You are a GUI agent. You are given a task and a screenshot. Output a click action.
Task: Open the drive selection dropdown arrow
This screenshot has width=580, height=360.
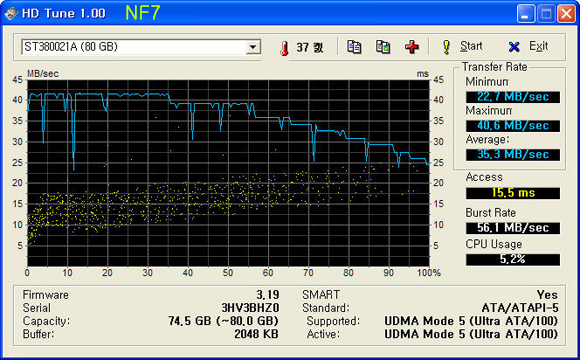click(253, 47)
